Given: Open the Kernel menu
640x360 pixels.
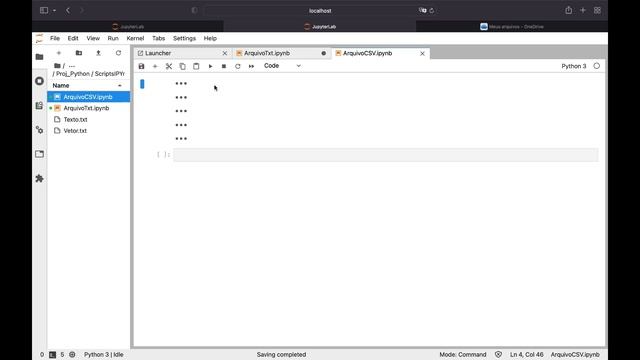Looking at the screenshot, I should pyautogui.click(x=135, y=38).
